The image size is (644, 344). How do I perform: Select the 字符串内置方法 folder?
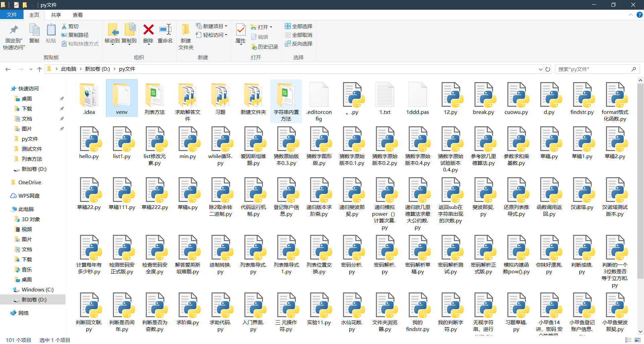coord(286,101)
